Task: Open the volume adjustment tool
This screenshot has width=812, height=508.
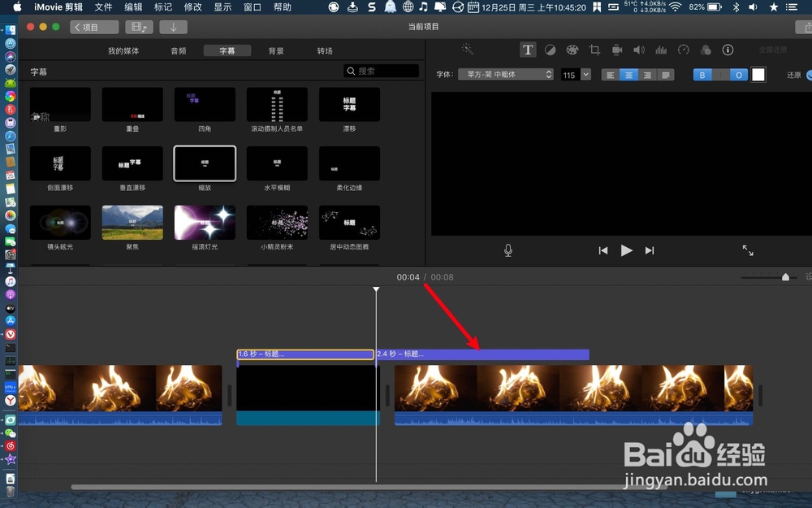Action: [x=639, y=50]
